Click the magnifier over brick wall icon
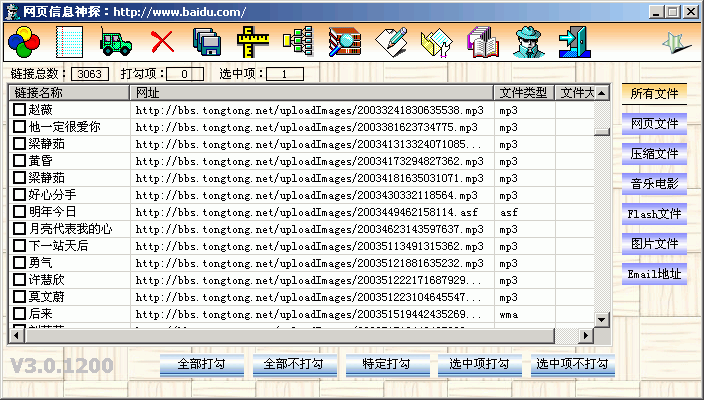 tap(344, 42)
